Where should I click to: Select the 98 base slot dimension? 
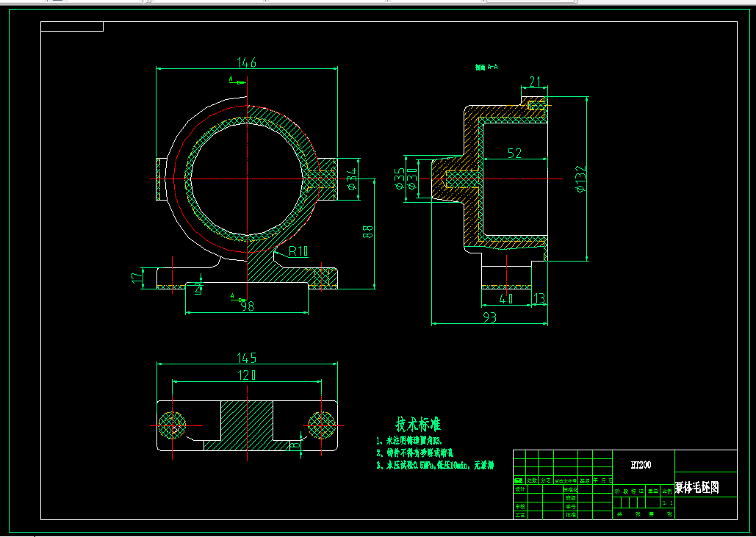(248, 306)
